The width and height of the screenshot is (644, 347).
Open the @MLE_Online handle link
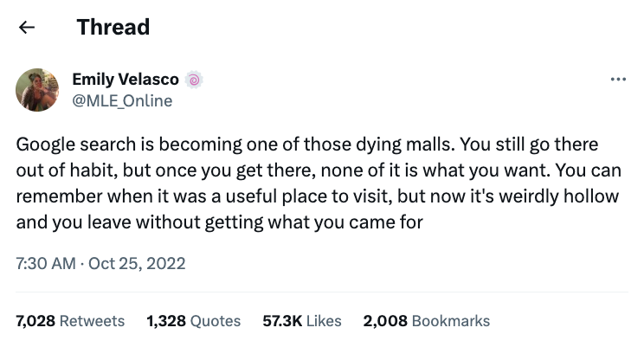click(122, 100)
